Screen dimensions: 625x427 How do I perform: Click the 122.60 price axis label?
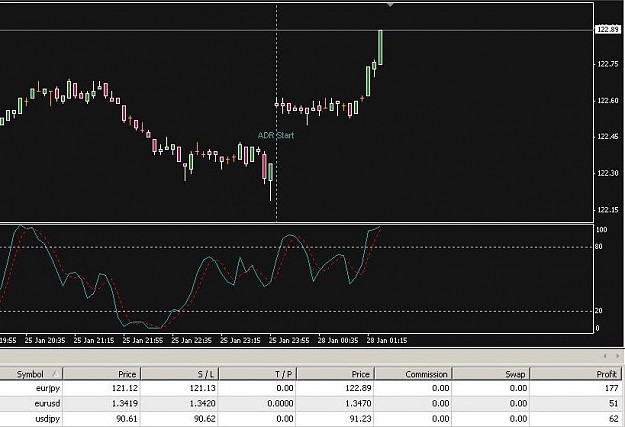coord(608,101)
